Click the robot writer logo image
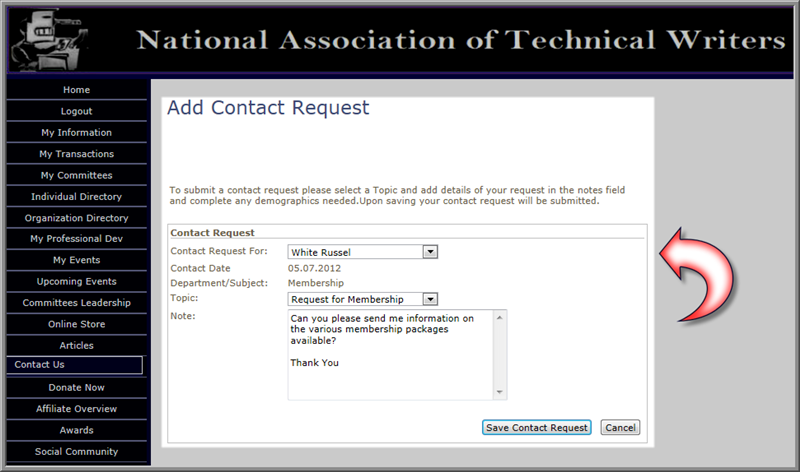The width and height of the screenshot is (800, 472). click(50, 41)
